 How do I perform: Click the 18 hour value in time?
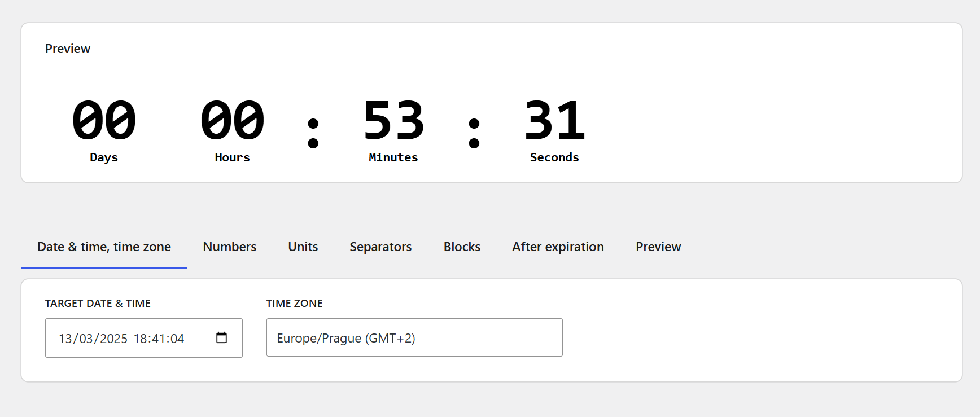[141, 339]
